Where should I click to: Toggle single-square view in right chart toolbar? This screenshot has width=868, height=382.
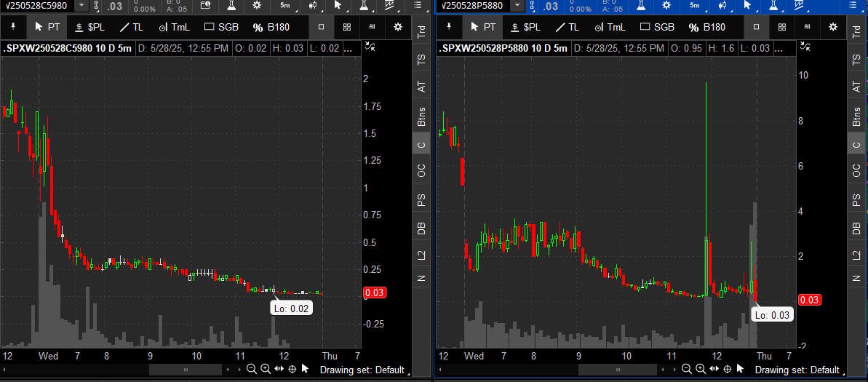coord(756,27)
